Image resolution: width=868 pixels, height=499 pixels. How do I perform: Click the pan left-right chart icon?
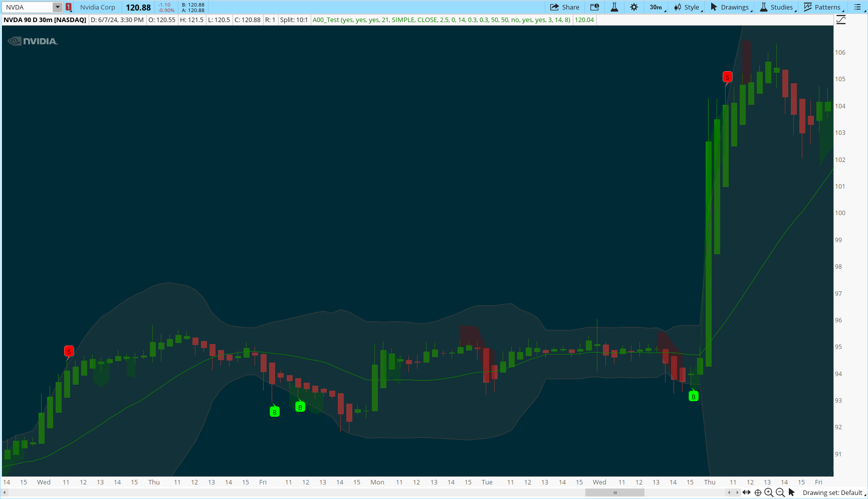747,492
